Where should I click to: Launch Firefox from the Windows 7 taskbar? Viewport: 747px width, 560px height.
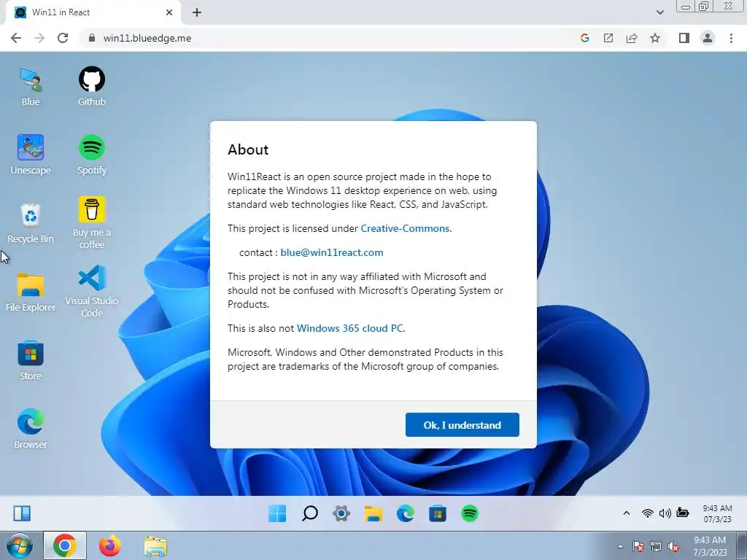(110, 545)
